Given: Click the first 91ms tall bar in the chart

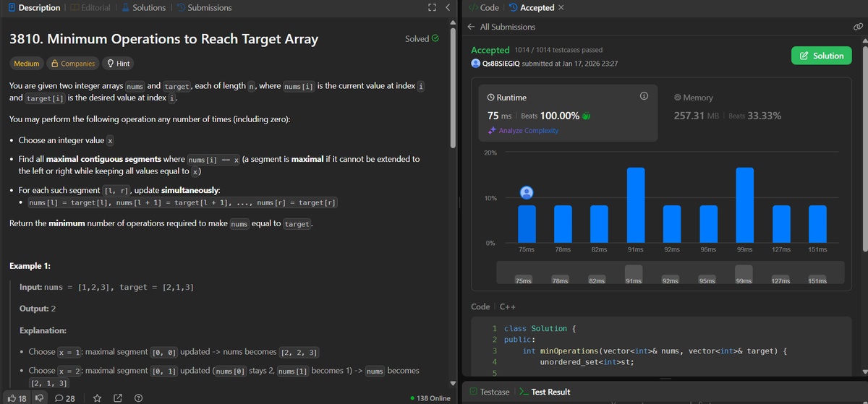Looking at the screenshot, I should [x=636, y=205].
